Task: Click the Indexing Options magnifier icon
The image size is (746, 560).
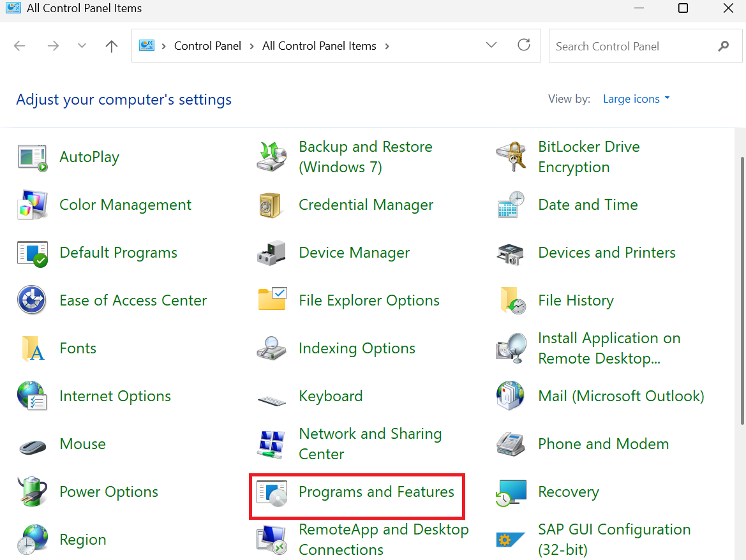Action: click(x=272, y=348)
